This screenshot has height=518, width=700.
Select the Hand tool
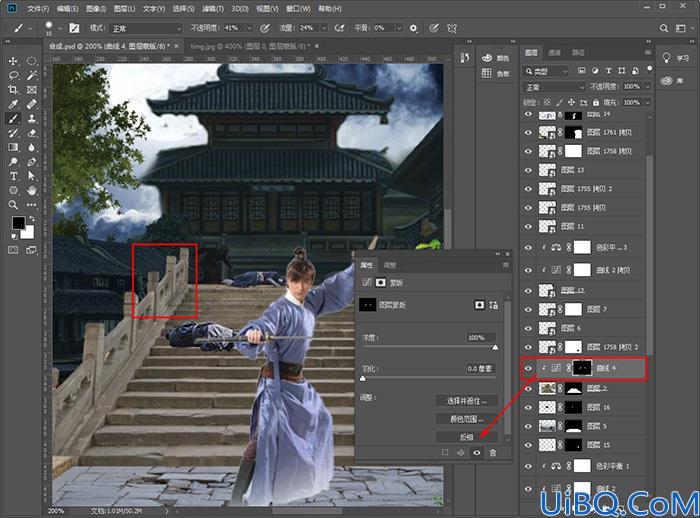(x=31, y=191)
